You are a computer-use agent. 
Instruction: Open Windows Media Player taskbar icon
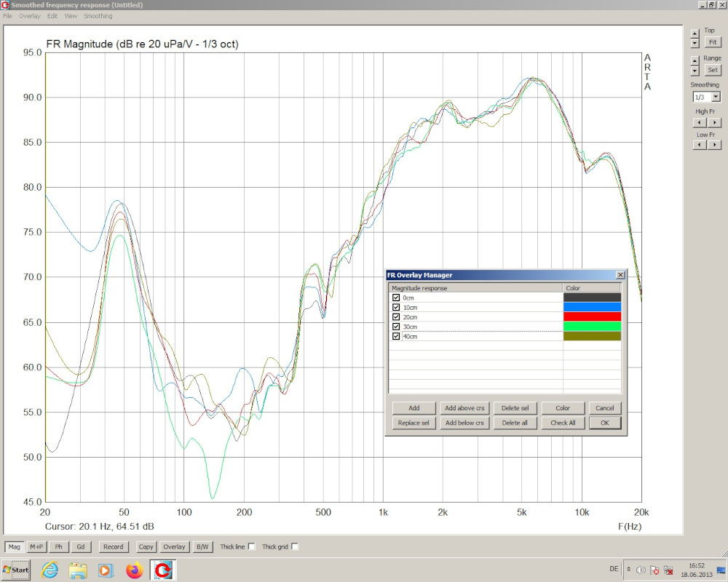pos(106,569)
